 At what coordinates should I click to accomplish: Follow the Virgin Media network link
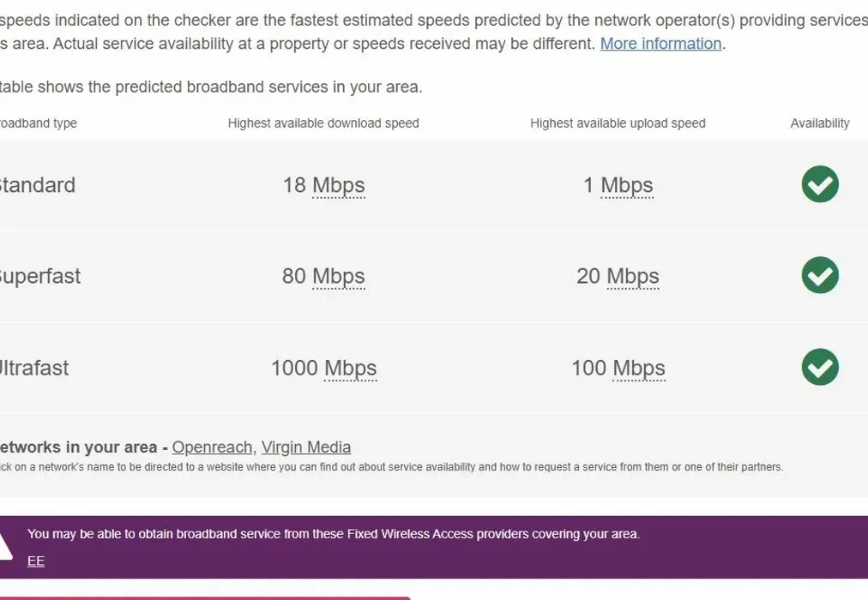306,447
